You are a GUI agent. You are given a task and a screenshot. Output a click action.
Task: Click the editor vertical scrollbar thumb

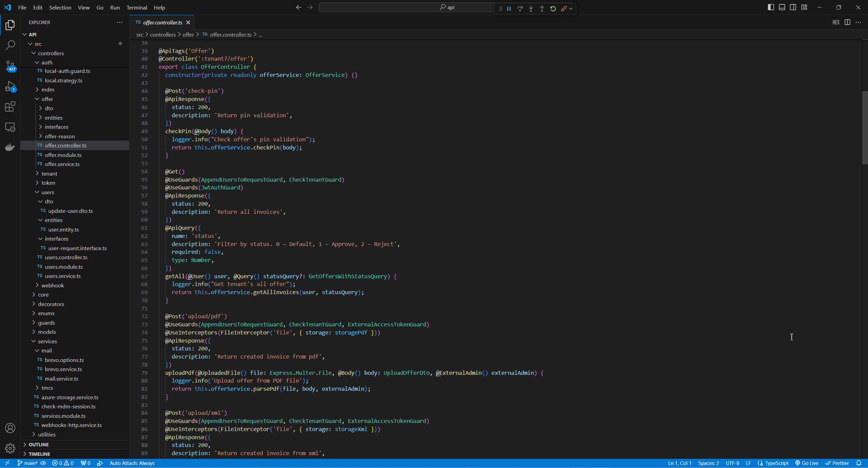tap(865, 127)
